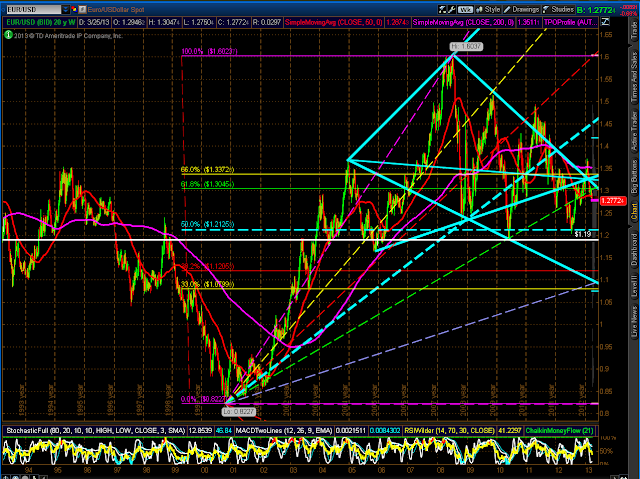Image resolution: width=640 pixels, height=479 pixels.
Task: Switch to the Trade side tab
Action: point(634,31)
